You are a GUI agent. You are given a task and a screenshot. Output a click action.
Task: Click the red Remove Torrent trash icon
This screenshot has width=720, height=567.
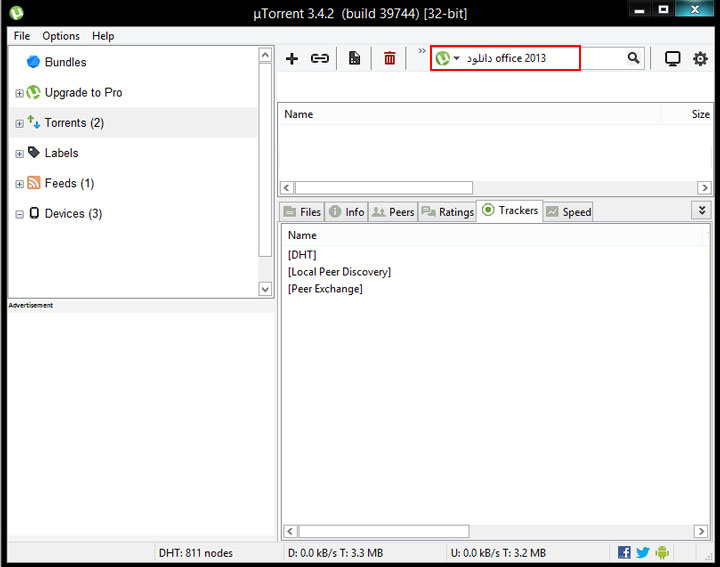(x=389, y=59)
